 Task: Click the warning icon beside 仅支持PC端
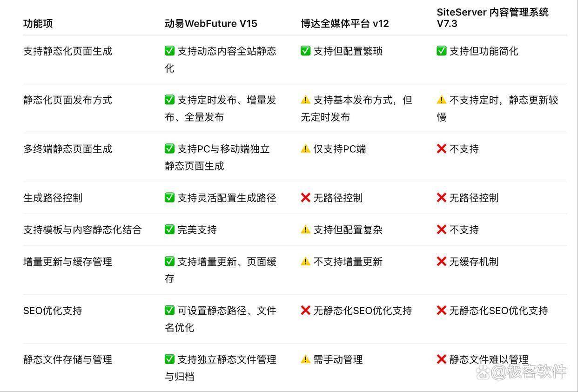pos(305,149)
